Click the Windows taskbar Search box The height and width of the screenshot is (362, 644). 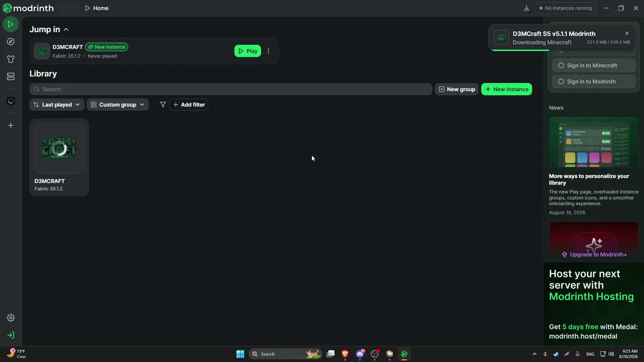[x=286, y=354]
